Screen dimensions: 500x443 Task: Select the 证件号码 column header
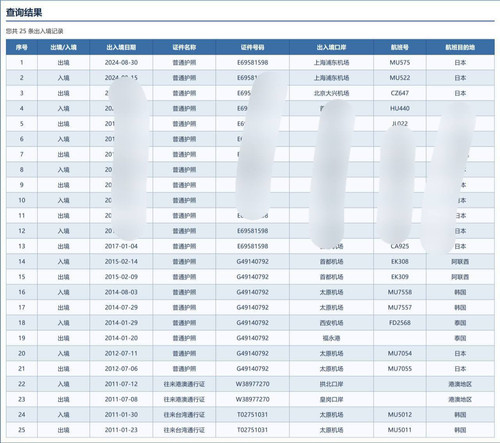point(252,47)
